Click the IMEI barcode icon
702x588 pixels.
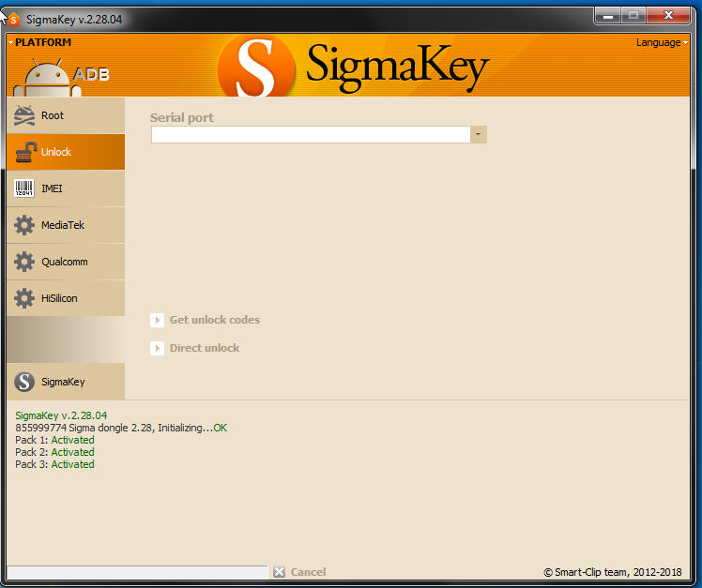pos(24,188)
